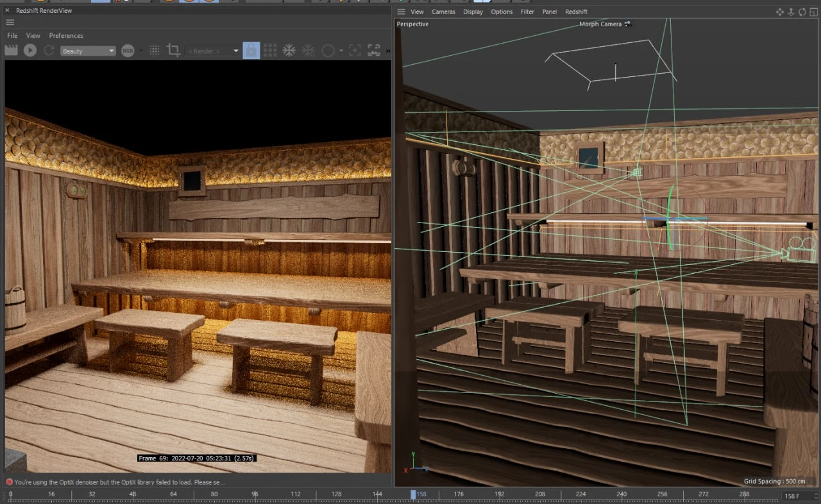This screenshot has width=821, height=504.
Task: Click the viewport dolly camera icon
Action: (x=791, y=12)
